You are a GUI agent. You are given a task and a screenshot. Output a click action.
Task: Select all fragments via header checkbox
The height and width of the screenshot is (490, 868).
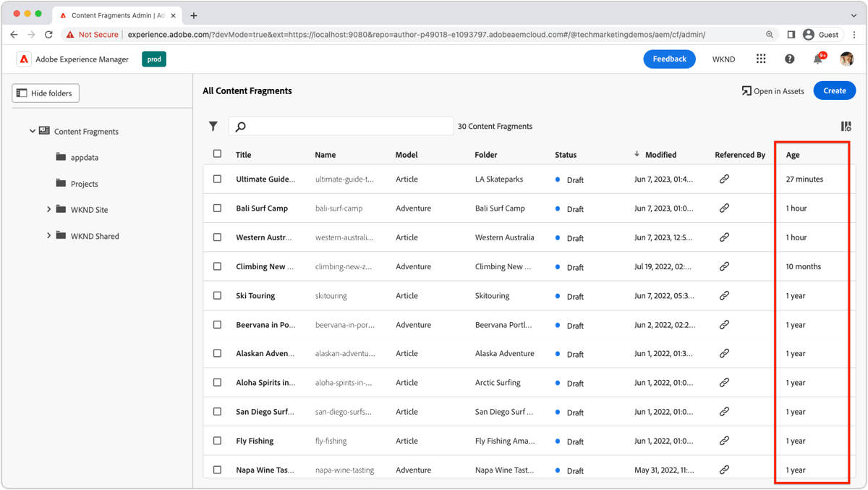[x=217, y=154]
